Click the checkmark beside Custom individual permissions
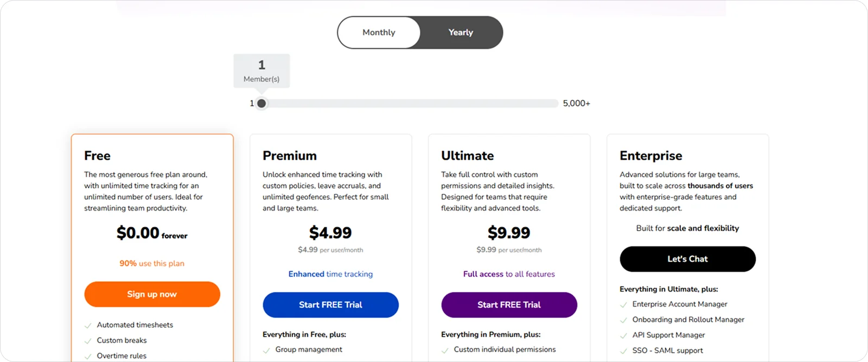This screenshot has width=868, height=362. pyautogui.click(x=444, y=350)
